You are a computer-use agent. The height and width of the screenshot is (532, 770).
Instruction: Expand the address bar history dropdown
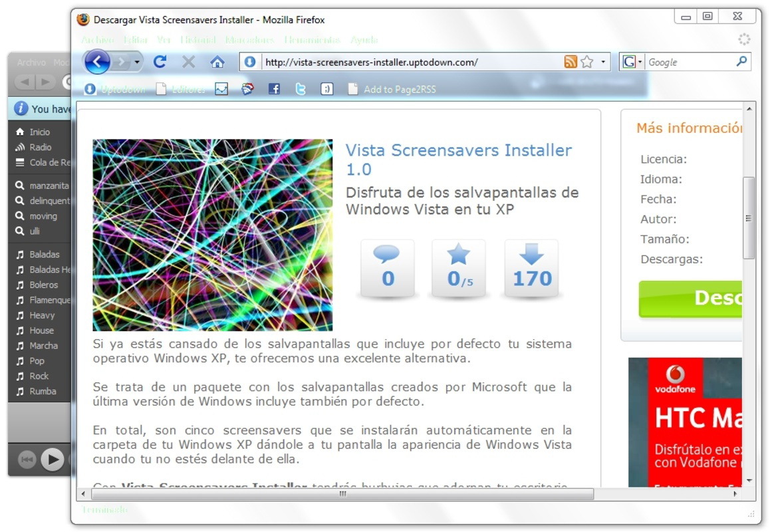(x=603, y=62)
